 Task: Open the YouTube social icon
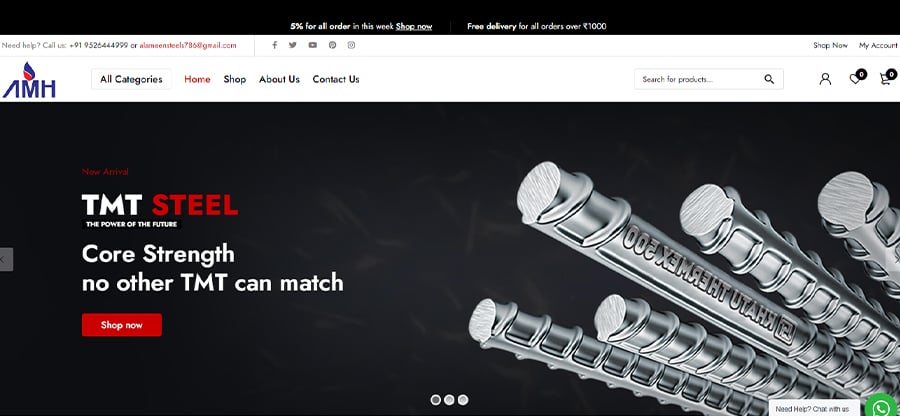(312, 45)
